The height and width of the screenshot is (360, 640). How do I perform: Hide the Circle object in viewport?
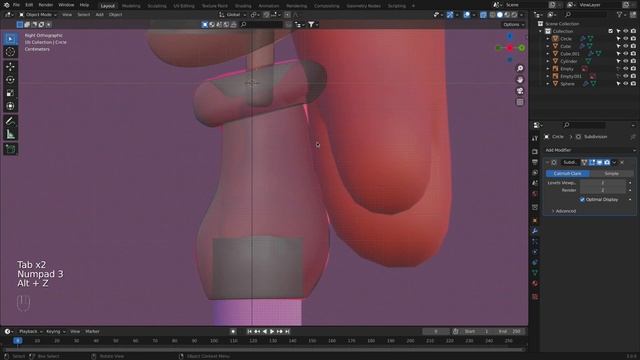click(626, 39)
